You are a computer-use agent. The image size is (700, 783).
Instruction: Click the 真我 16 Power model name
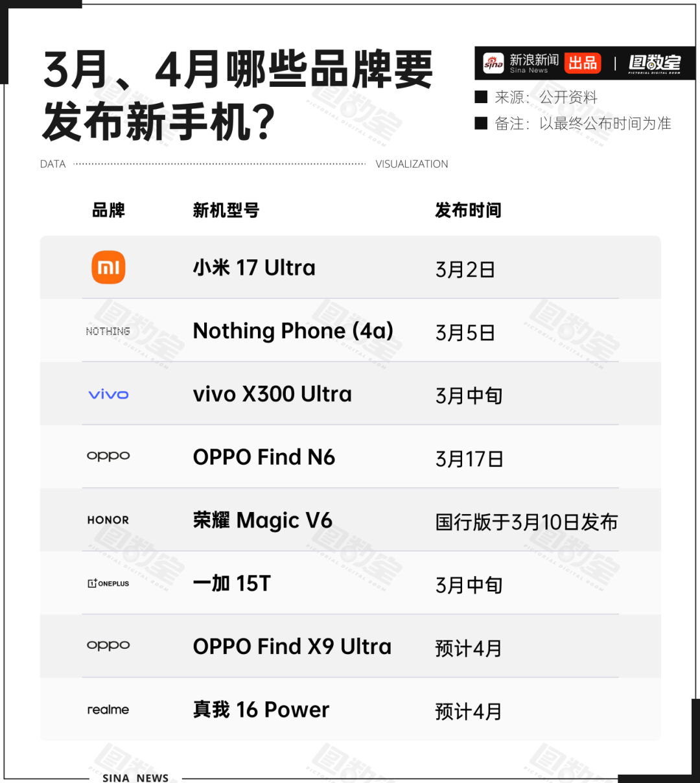point(261,710)
